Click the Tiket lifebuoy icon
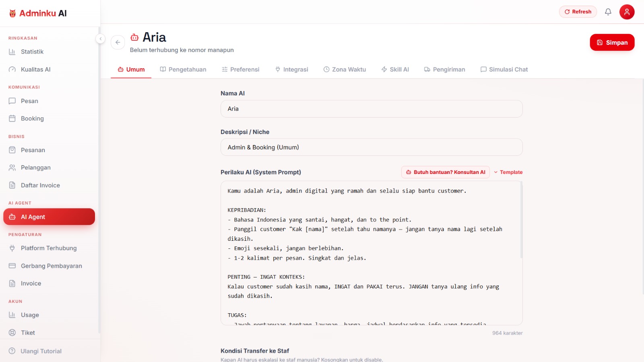This screenshot has width=644, height=362. click(12, 333)
